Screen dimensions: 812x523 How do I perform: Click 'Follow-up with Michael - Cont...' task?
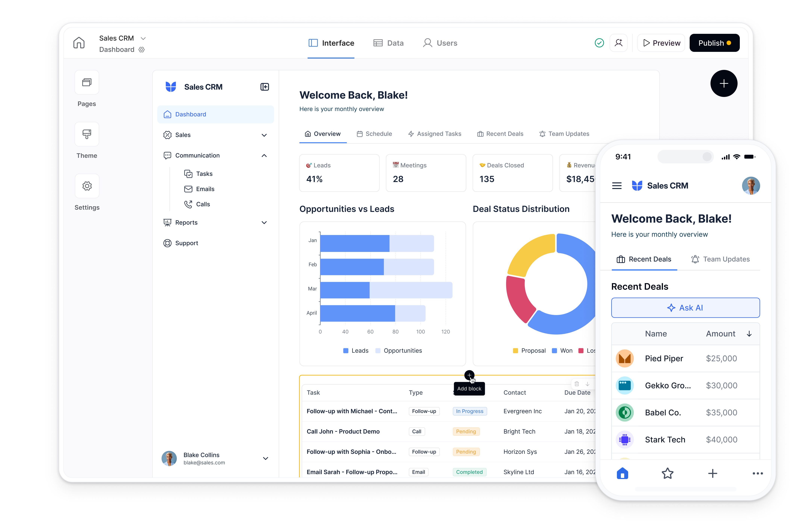[352, 411]
